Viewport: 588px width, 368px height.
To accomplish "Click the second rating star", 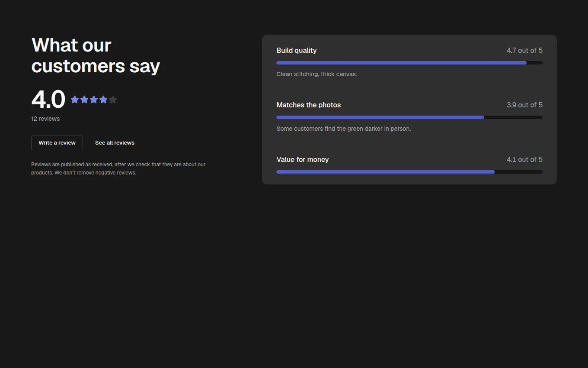I will tap(84, 100).
